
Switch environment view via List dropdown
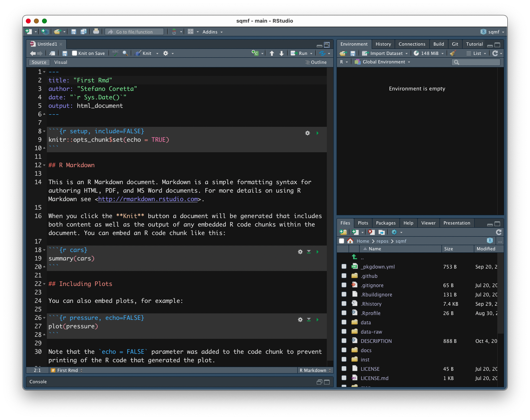click(476, 53)
